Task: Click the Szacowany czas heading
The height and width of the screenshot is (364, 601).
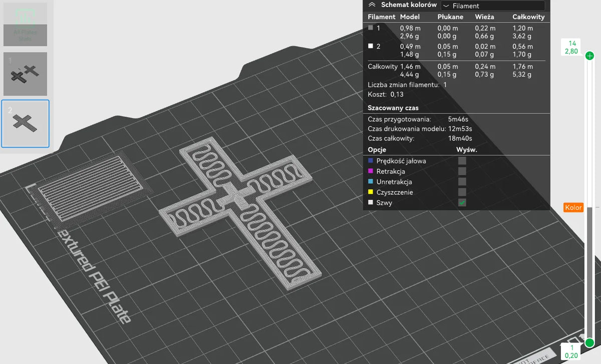Action: click(393, 108)
